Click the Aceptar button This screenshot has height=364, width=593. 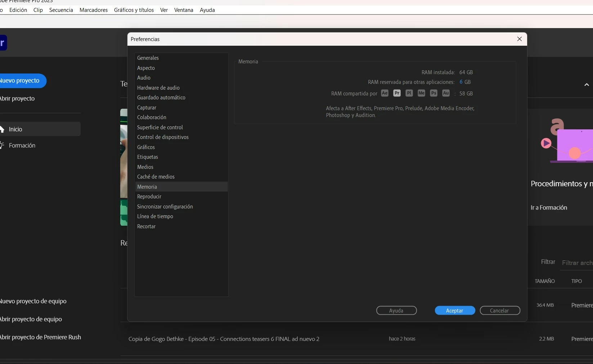tap(455, 311)
